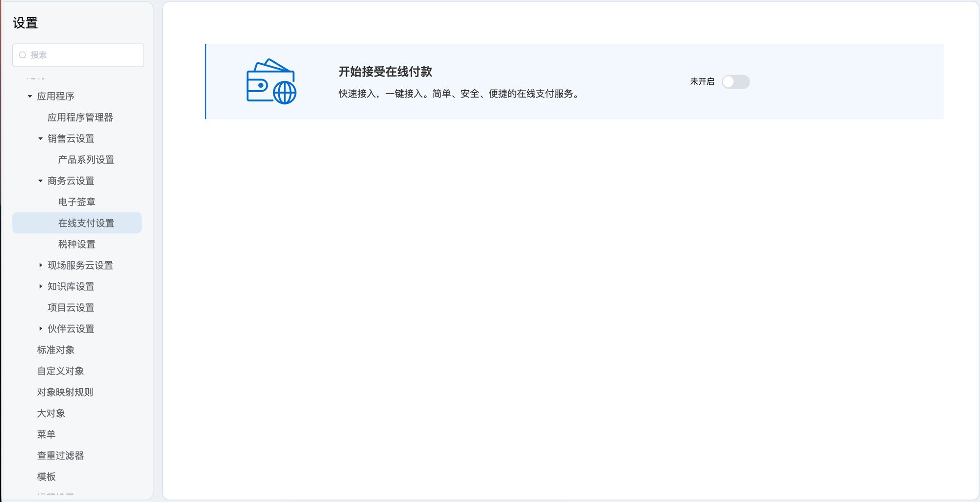Collapse the 商务云设置 section arrow
This screenshot has height=502, width=980.
point(41,181)
